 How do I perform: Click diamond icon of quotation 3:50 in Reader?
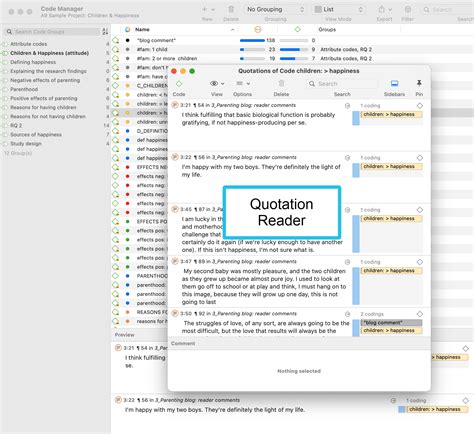[420, 314]
